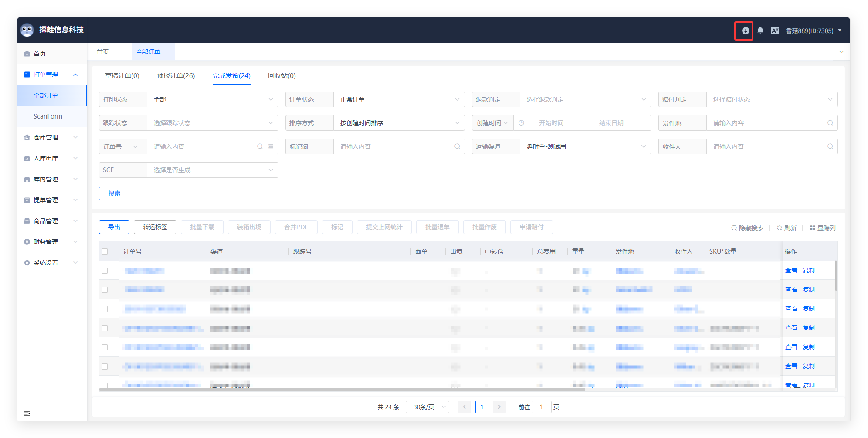
Task: Click the search magnifier in 标记词 field
Action: click(457, 146)
